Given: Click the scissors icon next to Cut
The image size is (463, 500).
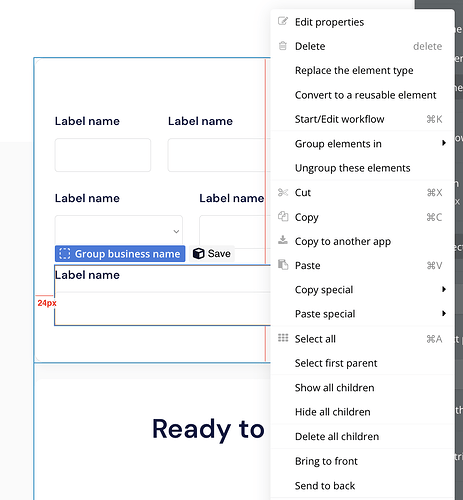Looking at the screenshot, I should point(283,192).
